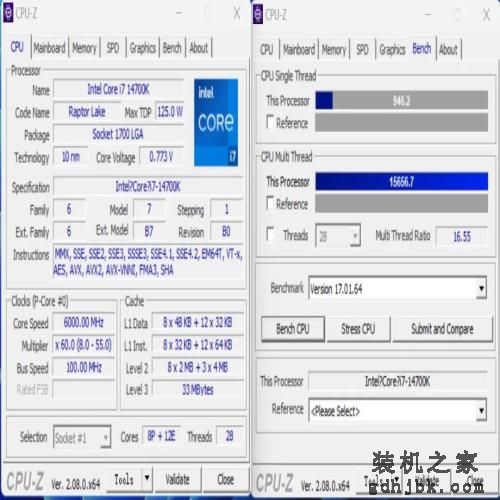Click Max TDP value 125.0 W
Image resolution: width=500 pixels, height=500 pixels.
[170, 112]
